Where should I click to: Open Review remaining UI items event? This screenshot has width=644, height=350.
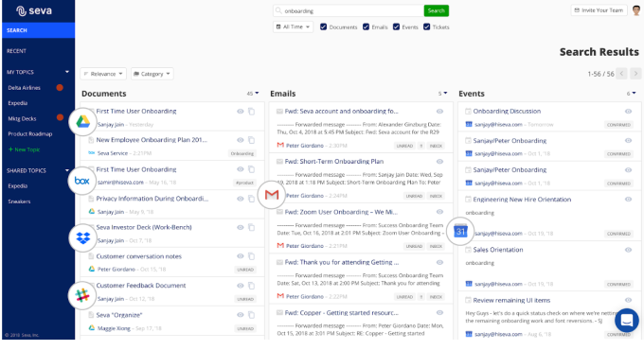[511, 301]
